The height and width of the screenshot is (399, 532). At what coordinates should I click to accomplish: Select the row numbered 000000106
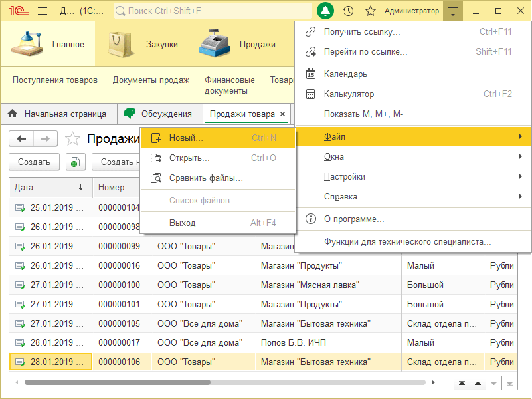[263, 362]
